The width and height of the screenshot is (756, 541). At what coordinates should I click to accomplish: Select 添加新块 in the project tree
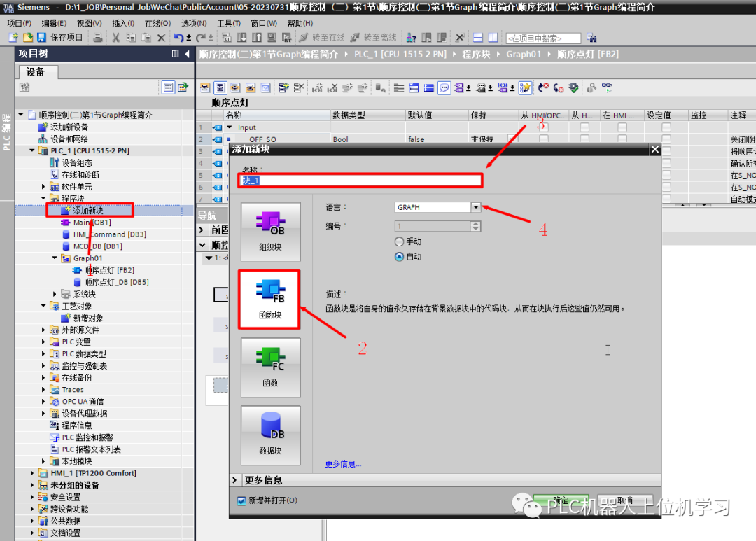[87, 210]
